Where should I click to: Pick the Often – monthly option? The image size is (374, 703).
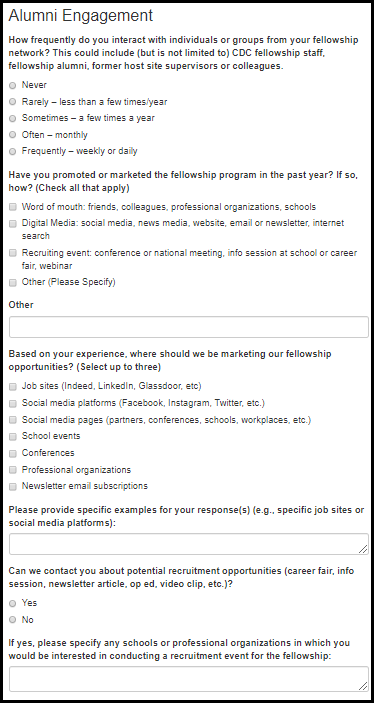point(13,135)
